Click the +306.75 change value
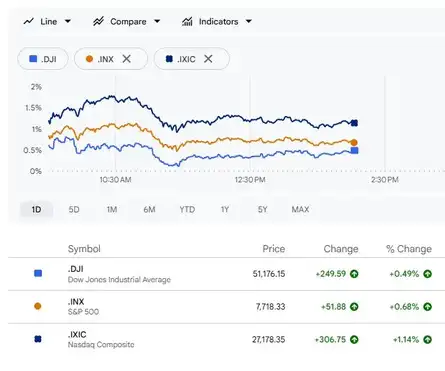Screen dimensions: 445x371 coord(330,340)
